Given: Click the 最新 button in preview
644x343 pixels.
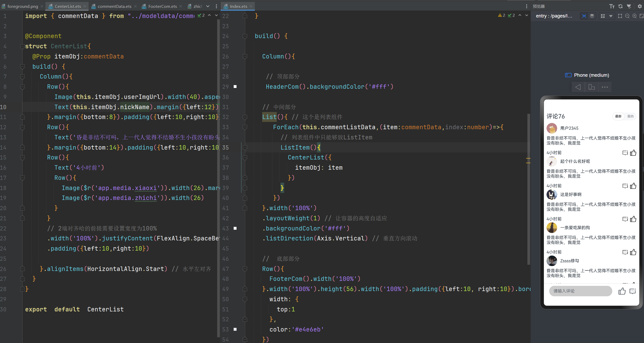Looking at the screenshot, I should point(618,116).
